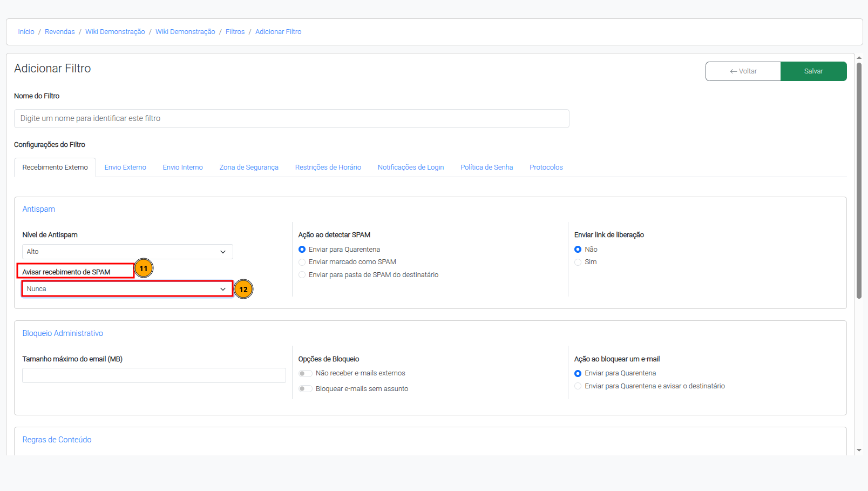Open the Nível de Antispam dropdown

click(127, 252)
